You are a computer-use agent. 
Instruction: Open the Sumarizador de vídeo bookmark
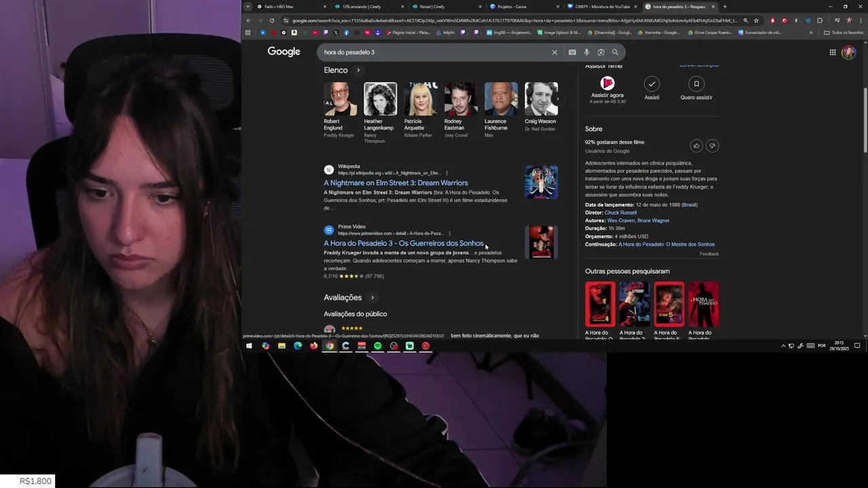(759, 33)
